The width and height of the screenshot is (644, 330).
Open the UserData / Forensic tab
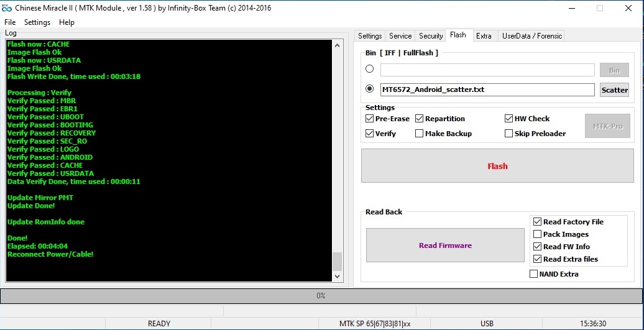(x=531, y=36)
